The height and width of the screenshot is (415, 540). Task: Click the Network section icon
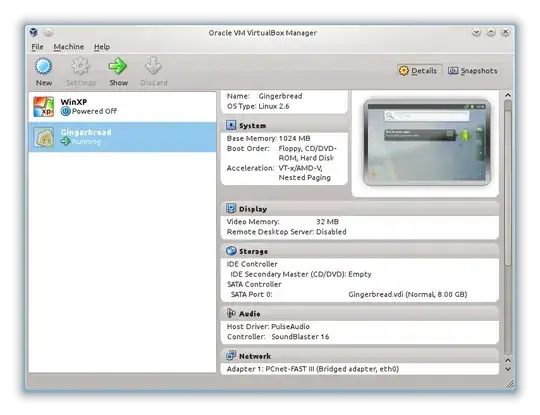231,355
